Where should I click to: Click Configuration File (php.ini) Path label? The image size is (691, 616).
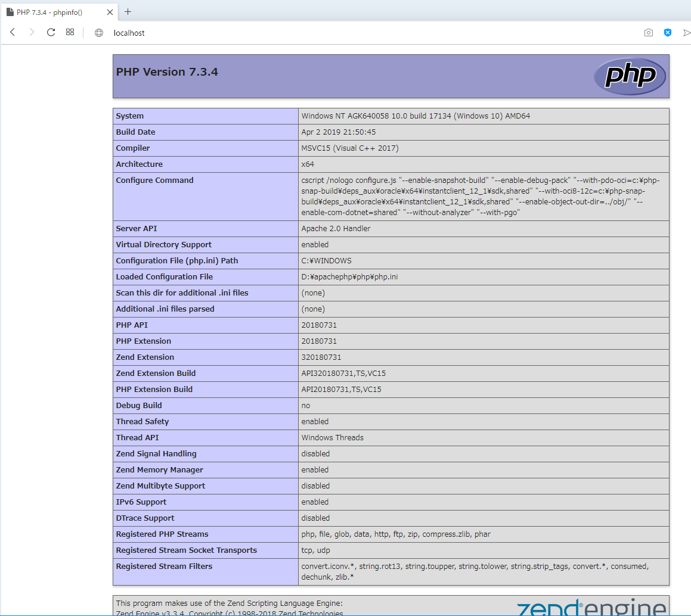tap(177, 261)
